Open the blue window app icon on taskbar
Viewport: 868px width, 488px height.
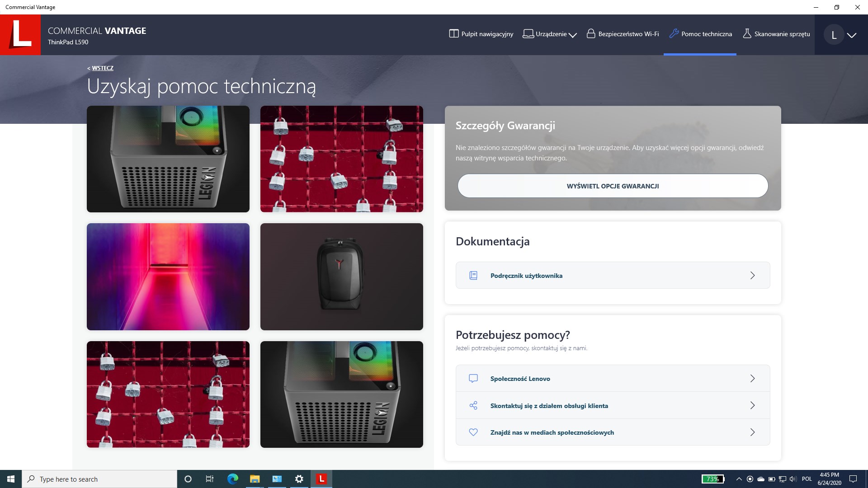277,479
